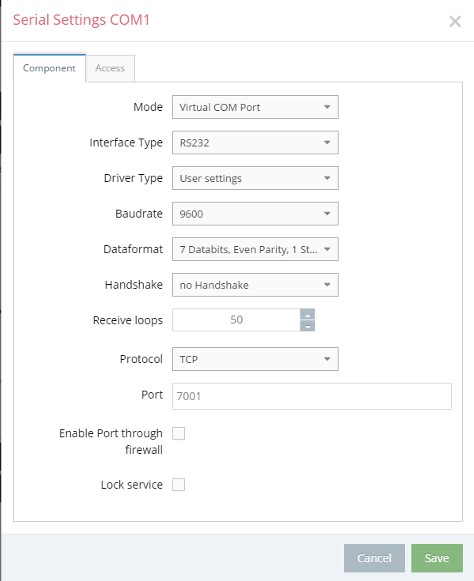Switch to the Access tab

pyautogui.click(x=110, y=68)
